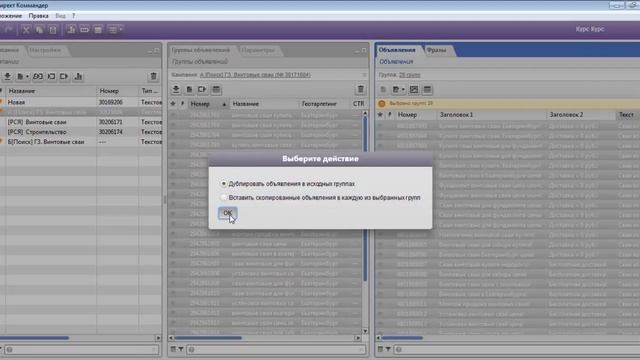
Task: Open the Вид menu
Action: [60, 16]
